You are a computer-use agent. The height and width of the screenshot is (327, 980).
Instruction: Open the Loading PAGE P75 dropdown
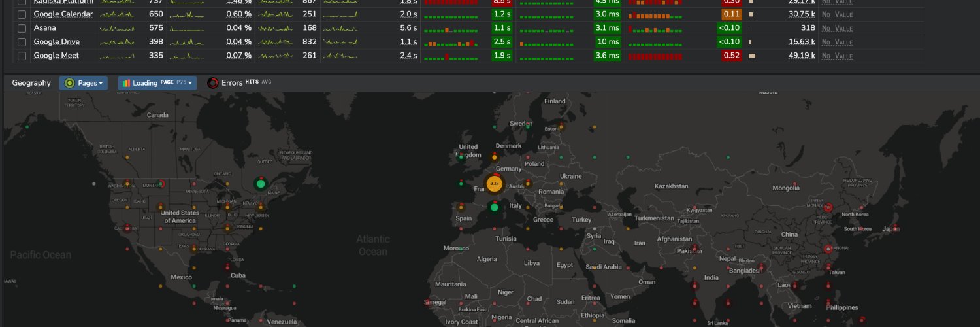click(x=157, y=83)
